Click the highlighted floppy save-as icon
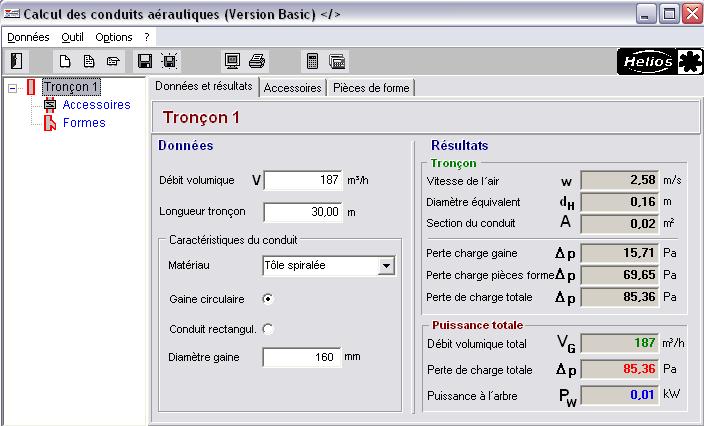 click(x=169, y=61)
